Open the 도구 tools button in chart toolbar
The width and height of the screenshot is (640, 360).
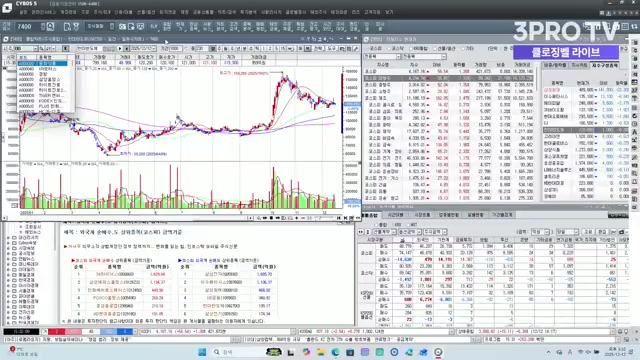[x=331, y=49]
